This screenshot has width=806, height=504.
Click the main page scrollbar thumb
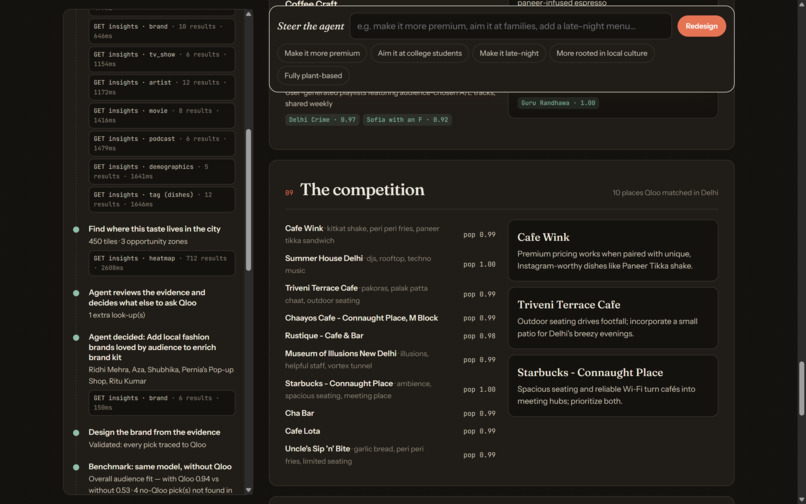[x=801, y=388]
